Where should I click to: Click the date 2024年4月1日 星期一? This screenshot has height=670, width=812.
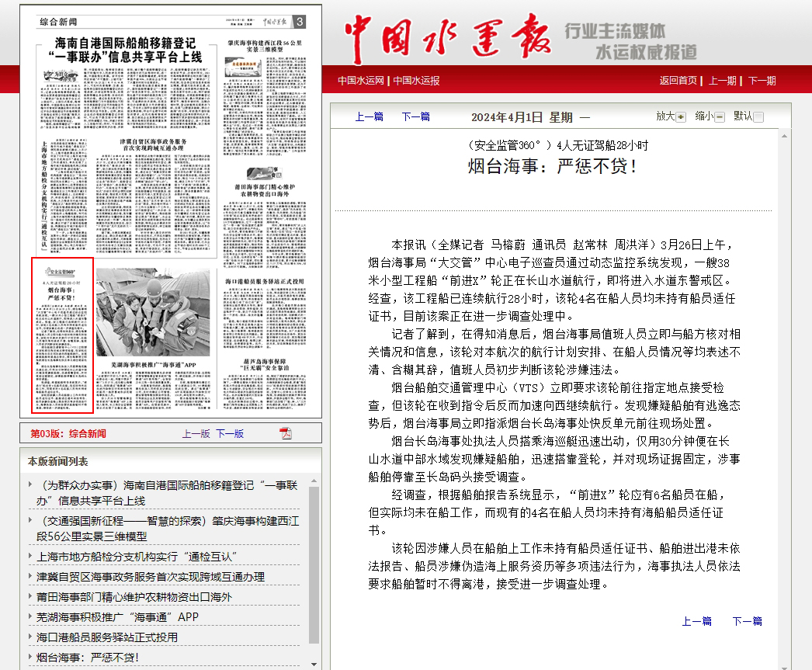pyautogui.click(x=531, y=117)
